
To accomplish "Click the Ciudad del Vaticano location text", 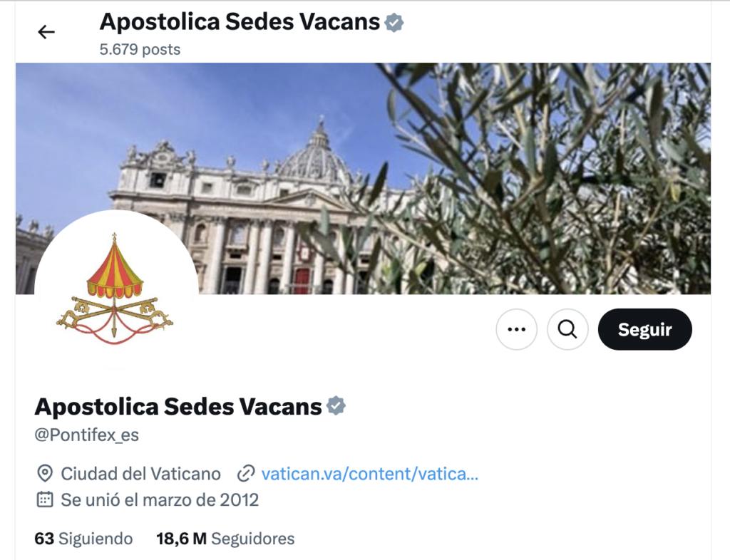I will pos(140,473).
